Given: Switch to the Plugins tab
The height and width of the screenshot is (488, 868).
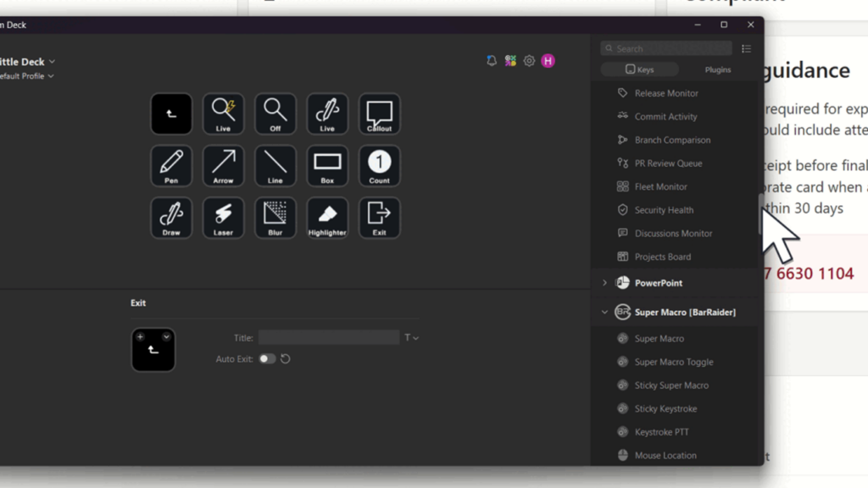Looking at the screenshot, I should coord(717,69).
